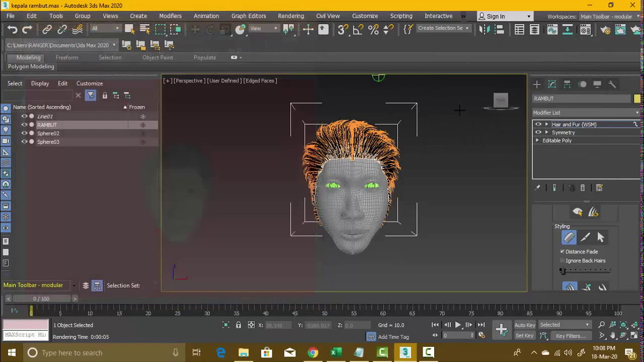Open the Render Setup teapot icon
The width and height of the screenshot is (644, 362).
[x=605, y=30]
